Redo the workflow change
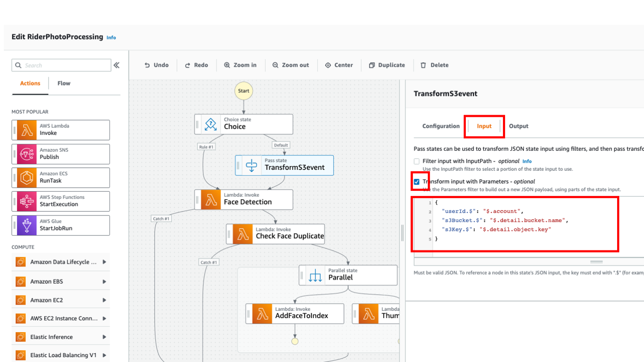The height and width of the screenshot is (362, 644). coord(196,65)
